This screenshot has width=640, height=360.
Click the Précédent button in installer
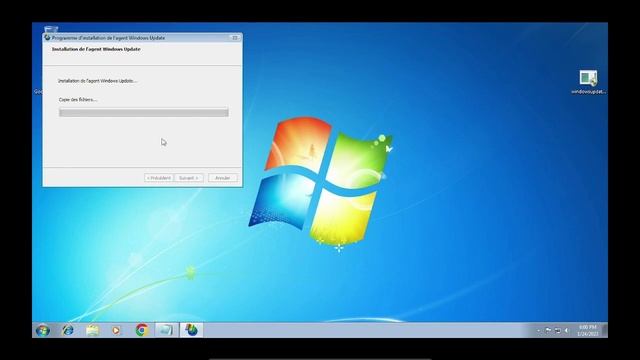pyautogui.click(x=159, y=178)
